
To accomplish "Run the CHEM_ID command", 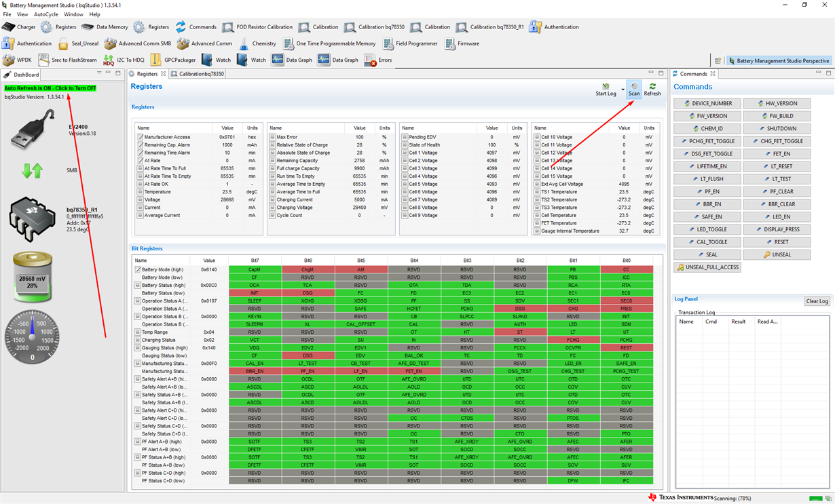I will [x=708, y=128].
